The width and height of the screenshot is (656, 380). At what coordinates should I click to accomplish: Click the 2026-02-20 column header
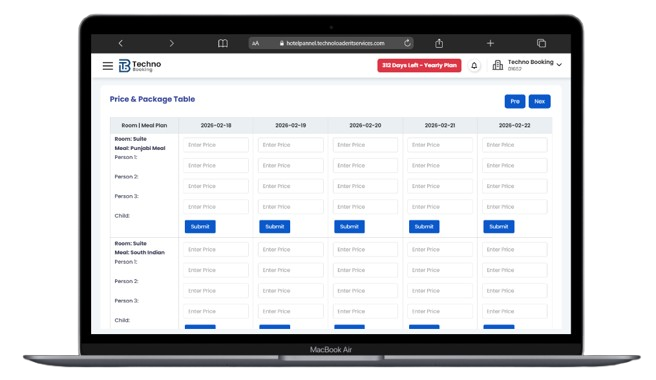(x=365, y=125)
